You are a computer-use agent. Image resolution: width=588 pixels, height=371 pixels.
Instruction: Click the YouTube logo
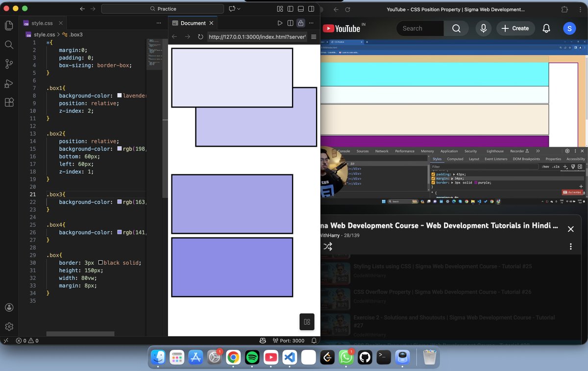point(341,28)
